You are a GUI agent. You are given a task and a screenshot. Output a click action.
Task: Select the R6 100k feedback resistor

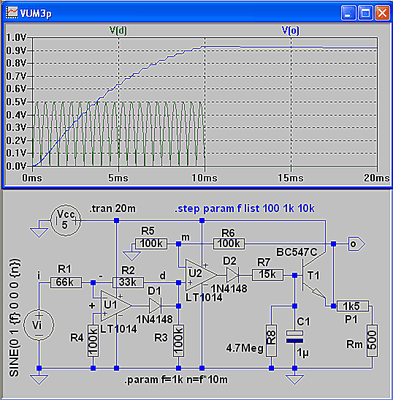click(229, 244)
